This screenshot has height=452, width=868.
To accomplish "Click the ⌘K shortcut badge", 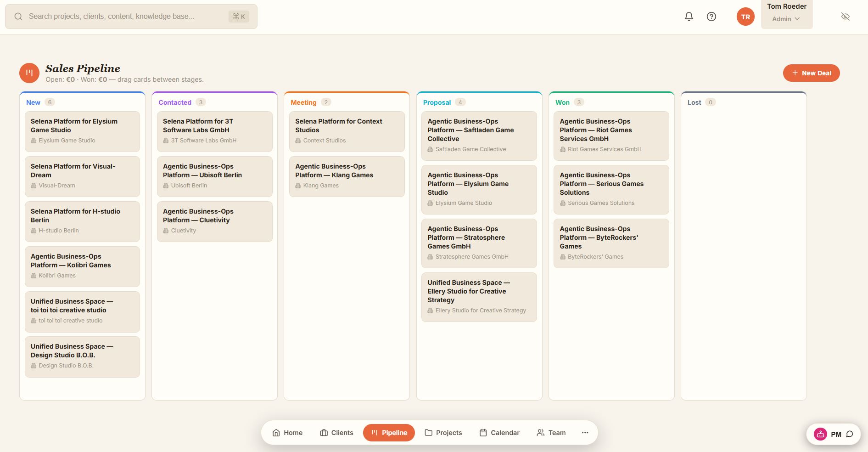I will coord(239,17).
